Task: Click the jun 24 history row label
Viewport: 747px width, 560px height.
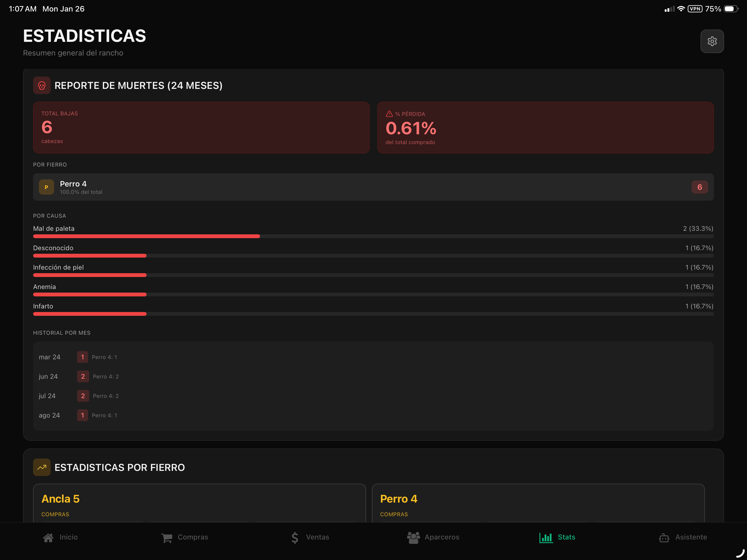Action: click(x=48, y=377)
